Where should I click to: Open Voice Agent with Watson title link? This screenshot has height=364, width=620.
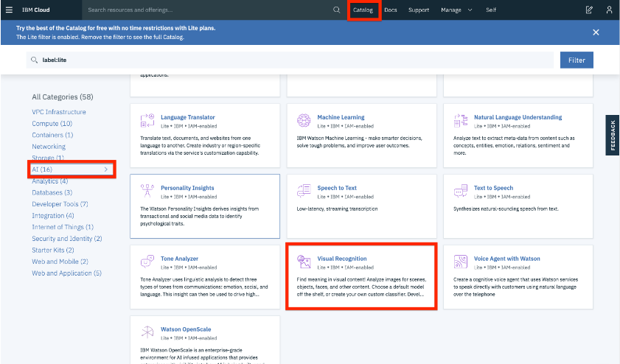507,259
